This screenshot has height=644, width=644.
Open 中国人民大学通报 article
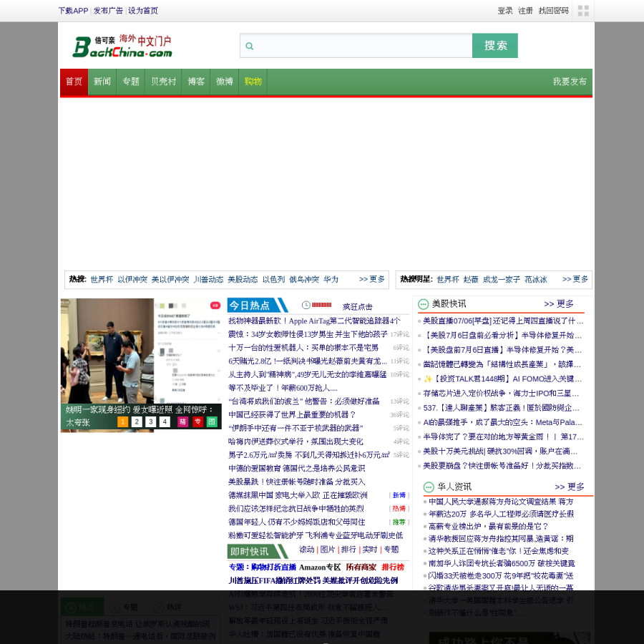501,502
